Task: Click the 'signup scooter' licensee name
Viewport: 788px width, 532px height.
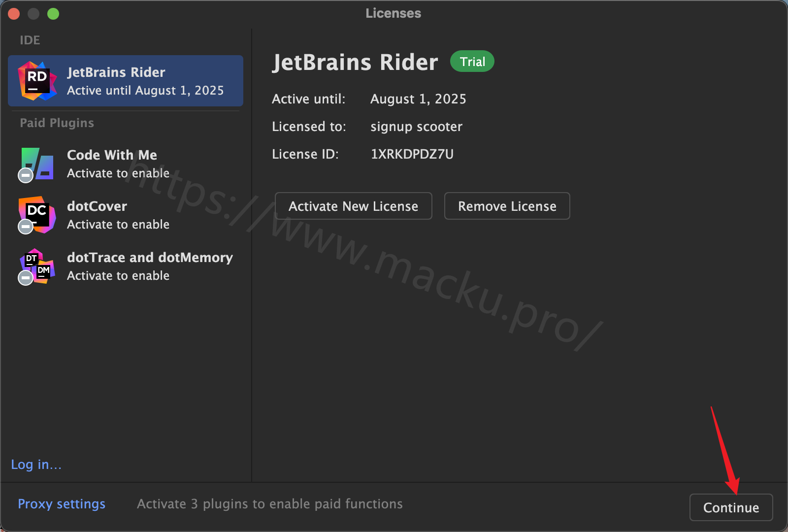Action: 416,127
